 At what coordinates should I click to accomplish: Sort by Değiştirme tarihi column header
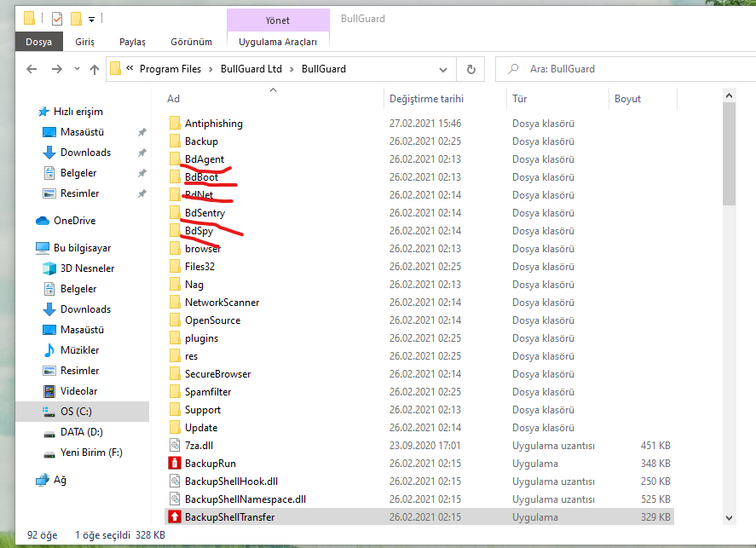(426, 99)
